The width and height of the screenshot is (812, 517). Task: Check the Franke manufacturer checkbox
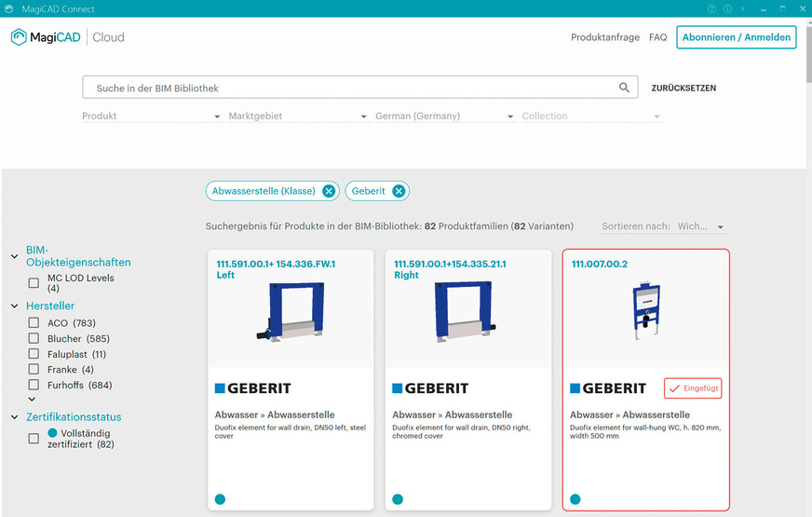coord(34,370)
